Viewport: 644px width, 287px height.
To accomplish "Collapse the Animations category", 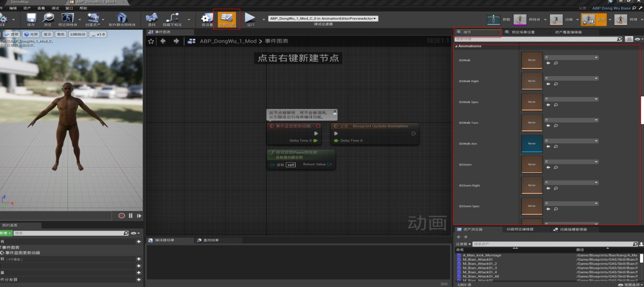I will click(x=456, y=46).
